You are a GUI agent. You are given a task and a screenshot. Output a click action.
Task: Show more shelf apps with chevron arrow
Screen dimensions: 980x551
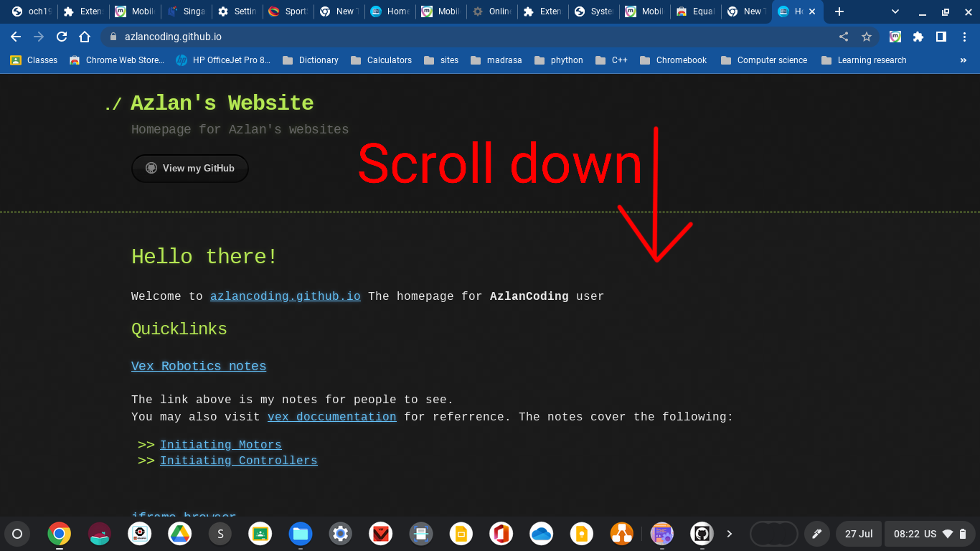(x=730, y=534)
